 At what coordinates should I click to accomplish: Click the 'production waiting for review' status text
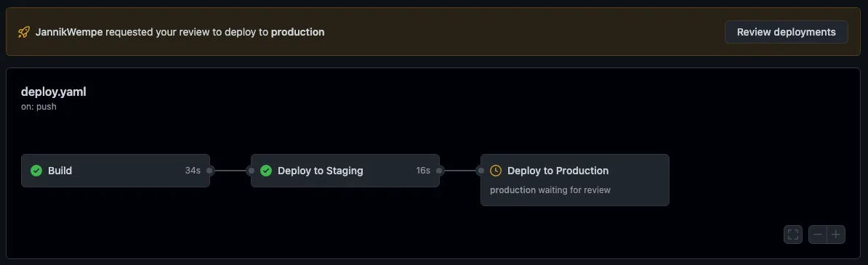click(x=550, y=190)
